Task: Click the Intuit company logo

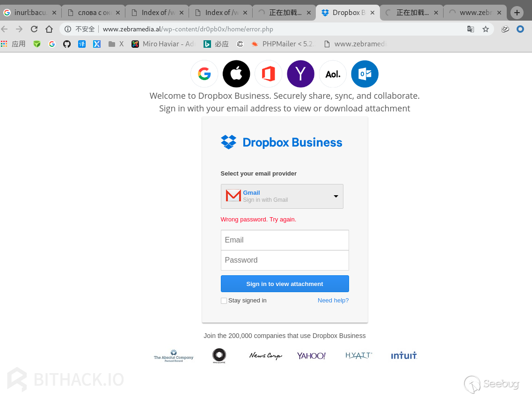Action: 404,356
